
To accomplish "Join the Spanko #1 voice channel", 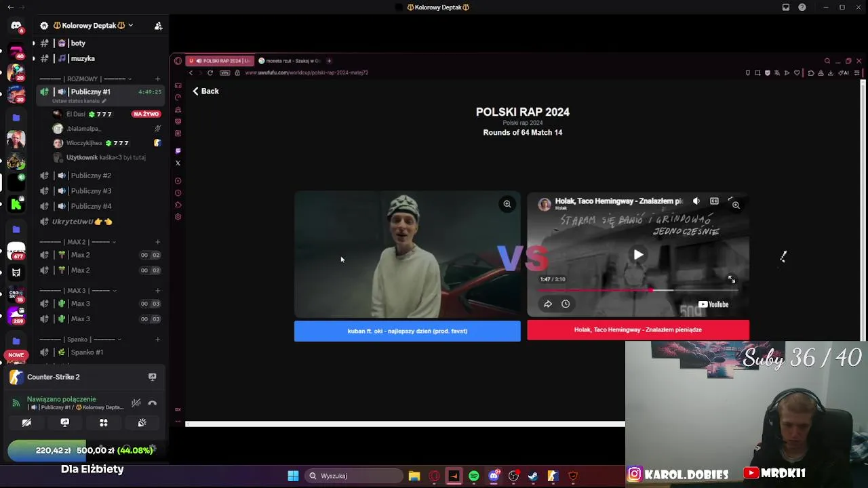I will pyautogui.click(x=87, y=352).
